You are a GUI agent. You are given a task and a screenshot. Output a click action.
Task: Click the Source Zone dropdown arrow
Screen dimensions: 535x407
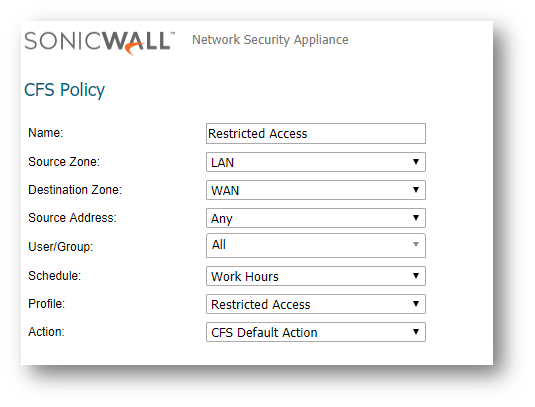tap(416, 162)
